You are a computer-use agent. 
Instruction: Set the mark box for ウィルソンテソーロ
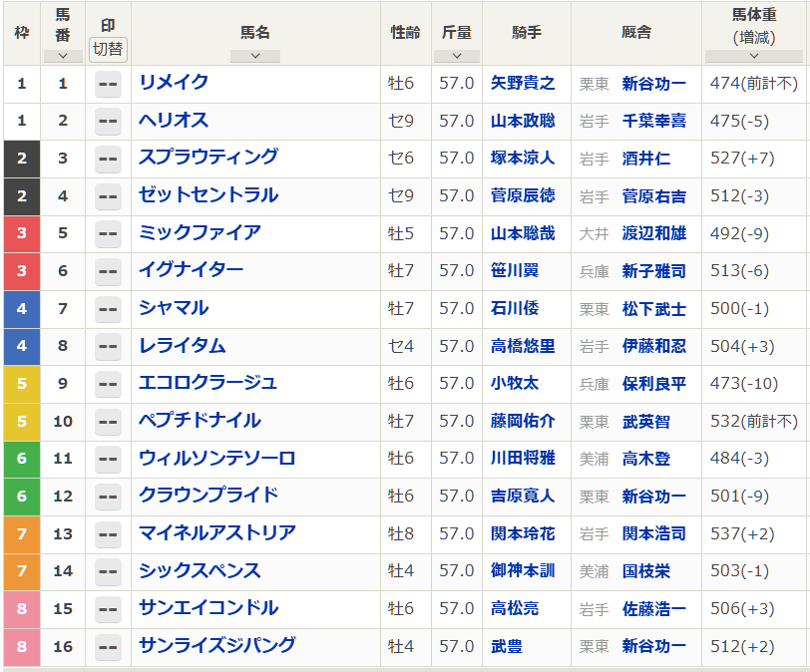click(108, 460)
